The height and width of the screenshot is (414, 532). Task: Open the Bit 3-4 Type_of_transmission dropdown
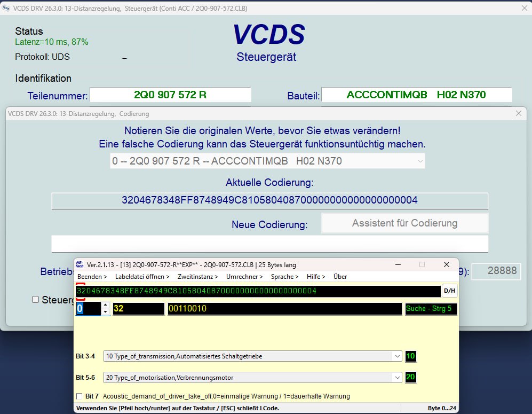coord(397,356)
